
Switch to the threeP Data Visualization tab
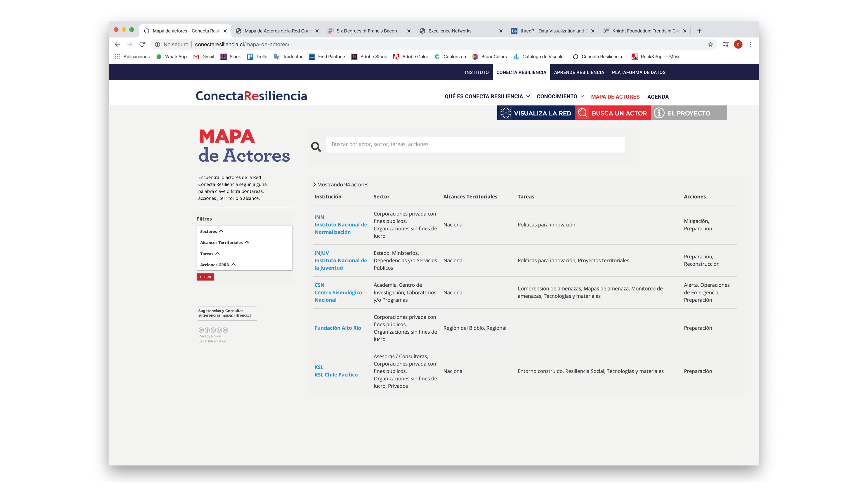(x=553, y=31)
